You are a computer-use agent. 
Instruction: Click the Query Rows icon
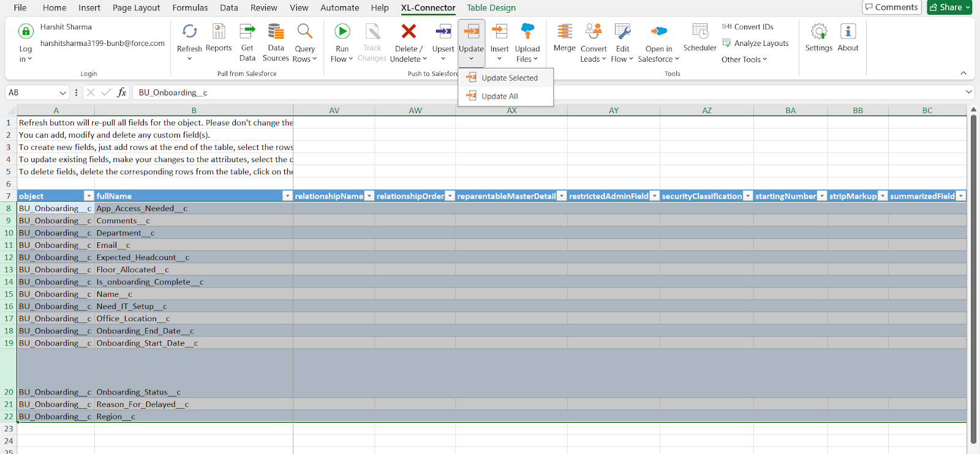[304, 31]
